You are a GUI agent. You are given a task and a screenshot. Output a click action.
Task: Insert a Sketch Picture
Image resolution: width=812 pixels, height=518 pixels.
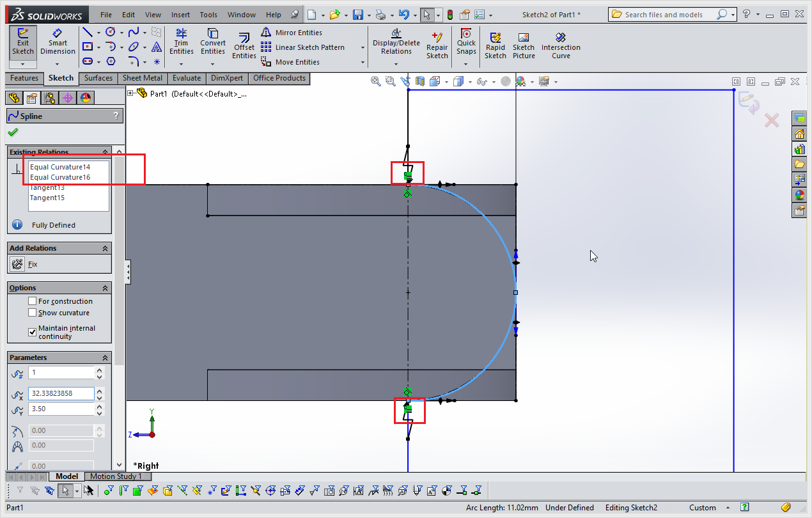[524, 46]
